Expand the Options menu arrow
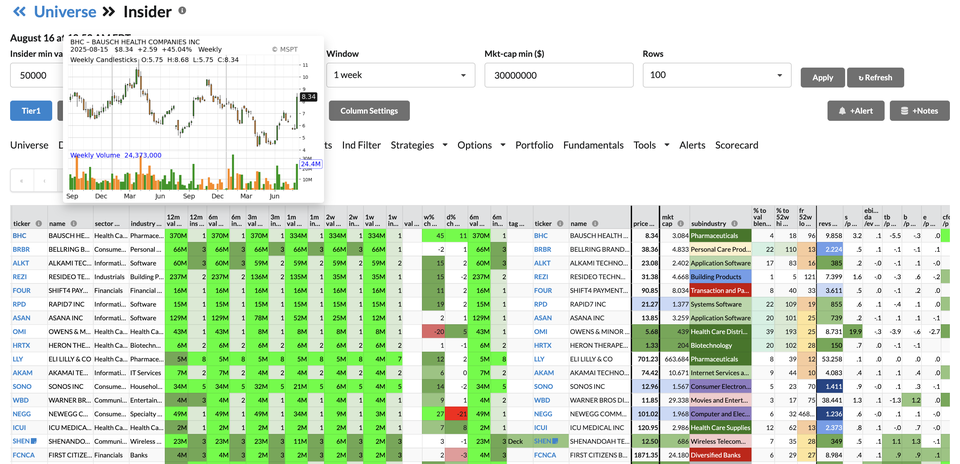 pos(503,145)
